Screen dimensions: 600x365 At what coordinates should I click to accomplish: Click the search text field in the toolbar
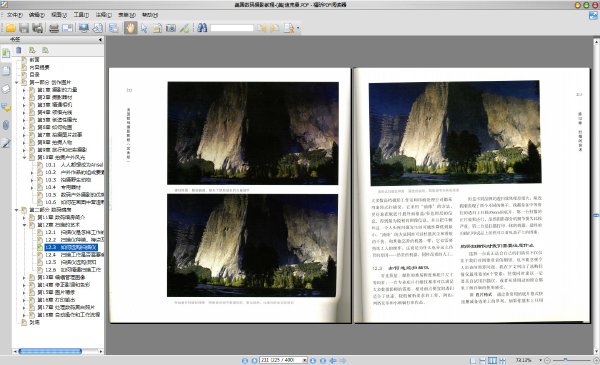(x=232, y=28)
